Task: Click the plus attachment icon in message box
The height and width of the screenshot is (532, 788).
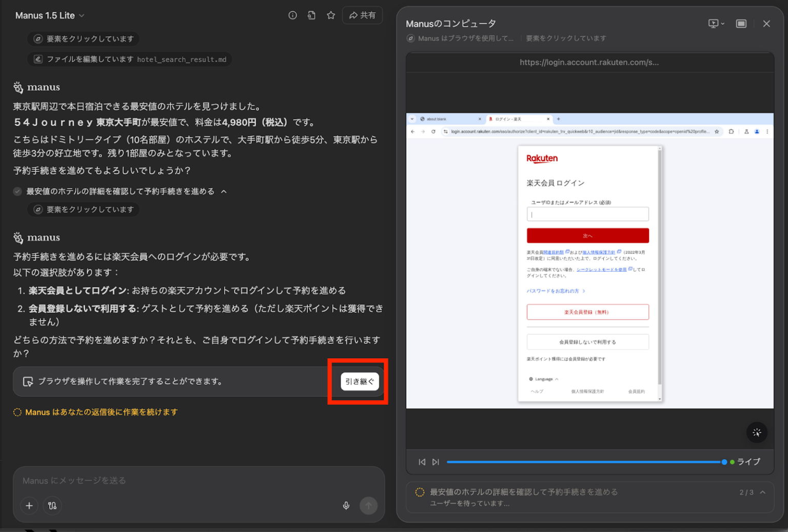Action: [x=29, y=506]
